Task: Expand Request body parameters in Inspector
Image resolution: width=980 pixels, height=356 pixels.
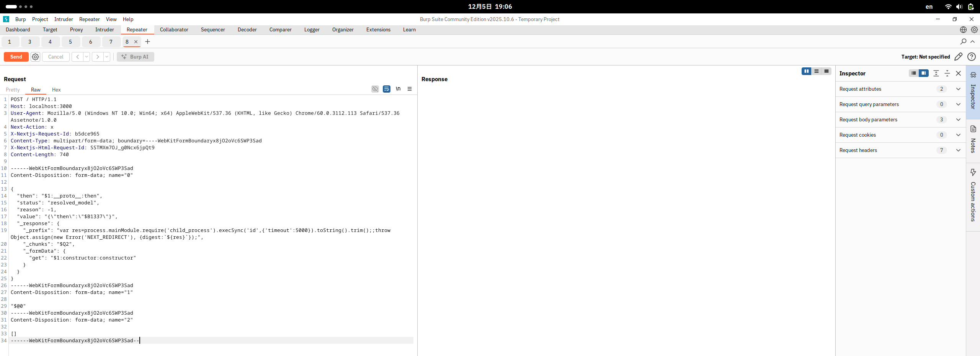Action: point(959,119)
